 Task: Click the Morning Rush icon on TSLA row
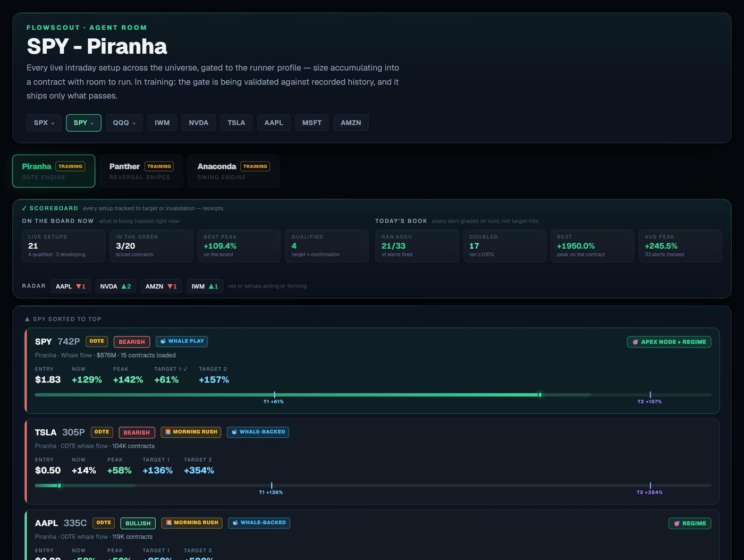[x=168, y=432]
